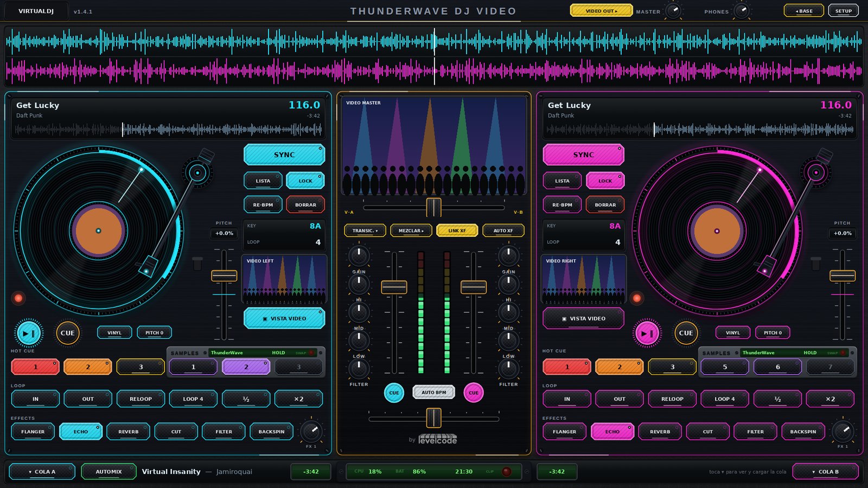Toggle the left deck LOCK button
The height and width of the screenshot is (488, 868).
click(x=305, y=181)
